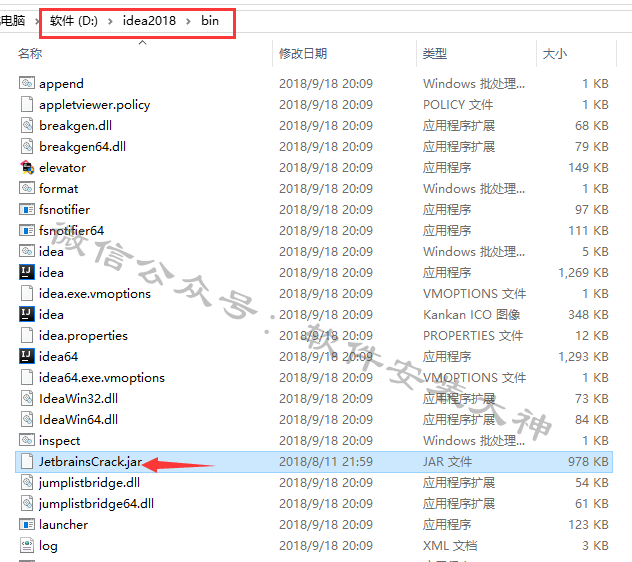Click the PROPERTIES 文件 type cell
This screenshot has width=632, height=562.
pyautogui.click(x=473, y=335)
